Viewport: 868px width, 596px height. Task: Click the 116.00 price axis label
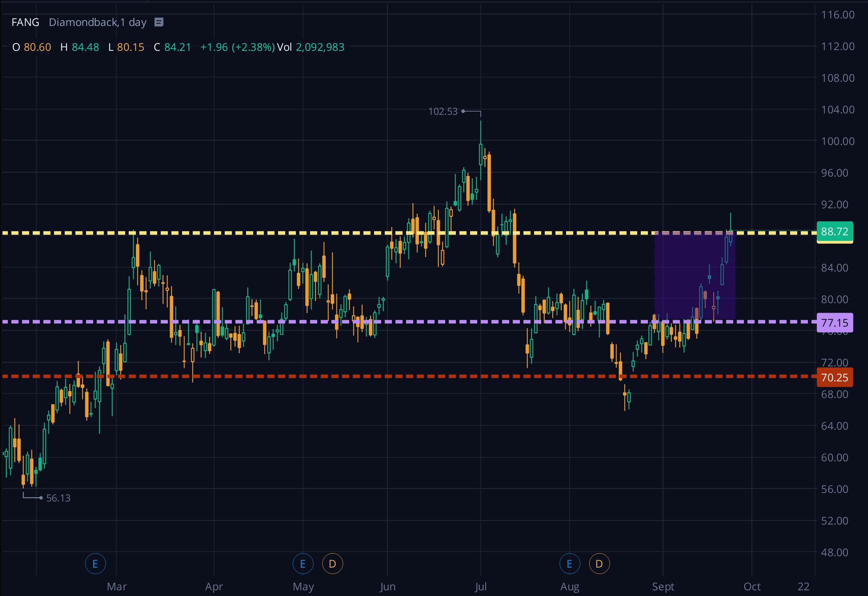click(x=838, y=15)
